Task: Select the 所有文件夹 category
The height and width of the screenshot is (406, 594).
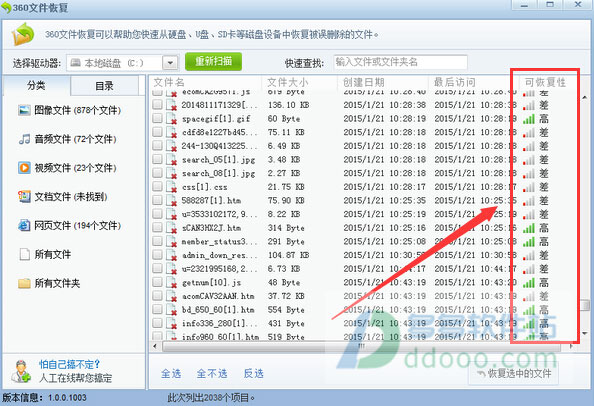Action: [49, 283]
